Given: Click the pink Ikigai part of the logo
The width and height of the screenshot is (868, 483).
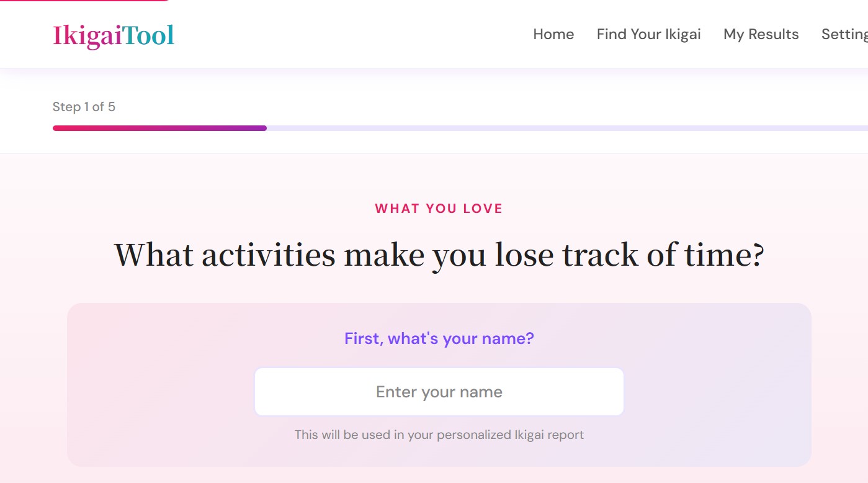Looking at the screenshot, I should pos(87,35).
